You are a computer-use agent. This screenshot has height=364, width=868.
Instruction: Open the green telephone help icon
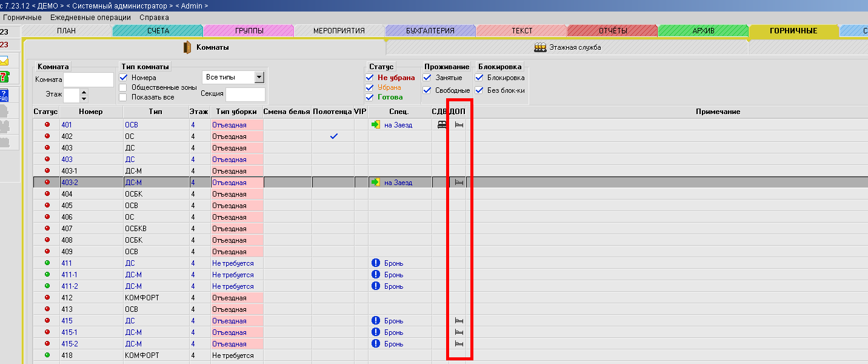pyautogui.click(x=4, y=77)
